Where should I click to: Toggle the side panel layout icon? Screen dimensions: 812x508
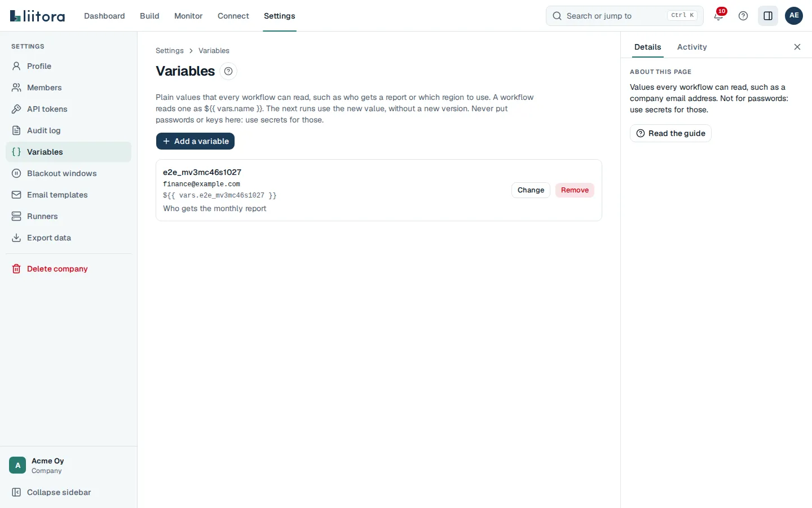pyautogui.click(x=768, y=16)
